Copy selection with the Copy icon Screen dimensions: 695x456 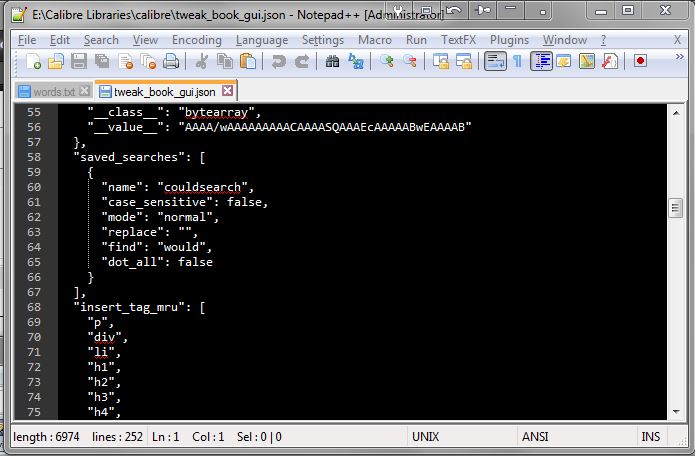click(225, 61)
